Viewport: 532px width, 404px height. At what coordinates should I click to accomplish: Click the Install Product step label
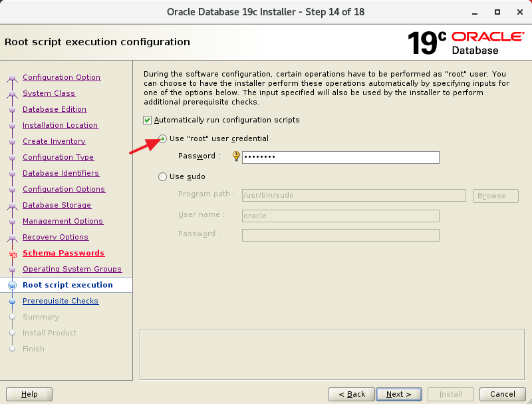[49, 333]
